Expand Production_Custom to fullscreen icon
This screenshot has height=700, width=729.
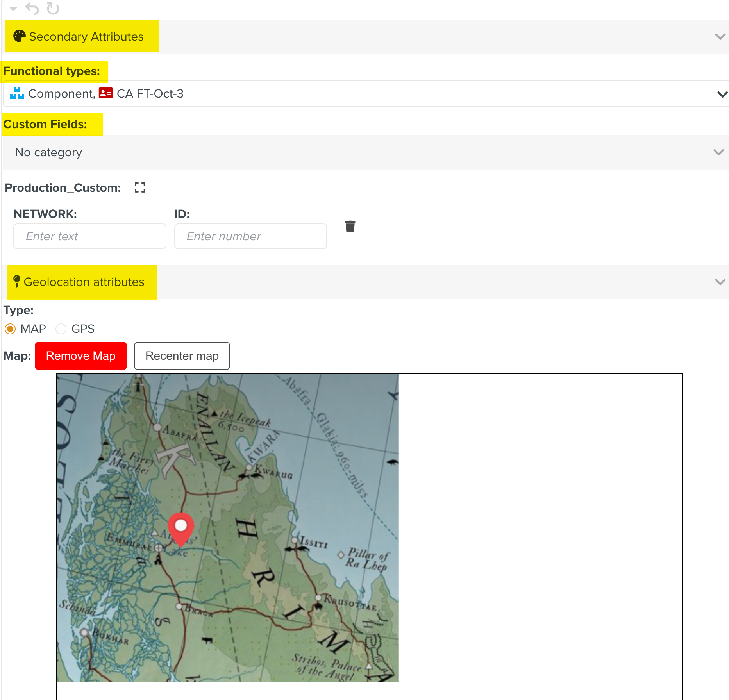[x=140, y=187]
